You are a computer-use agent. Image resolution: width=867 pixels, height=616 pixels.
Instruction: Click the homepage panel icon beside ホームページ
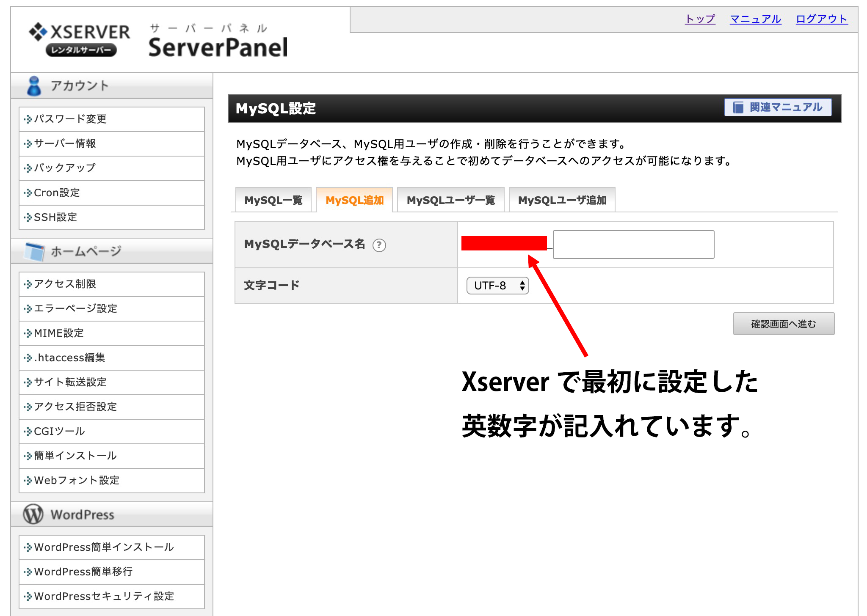click(x=35, y=251)
